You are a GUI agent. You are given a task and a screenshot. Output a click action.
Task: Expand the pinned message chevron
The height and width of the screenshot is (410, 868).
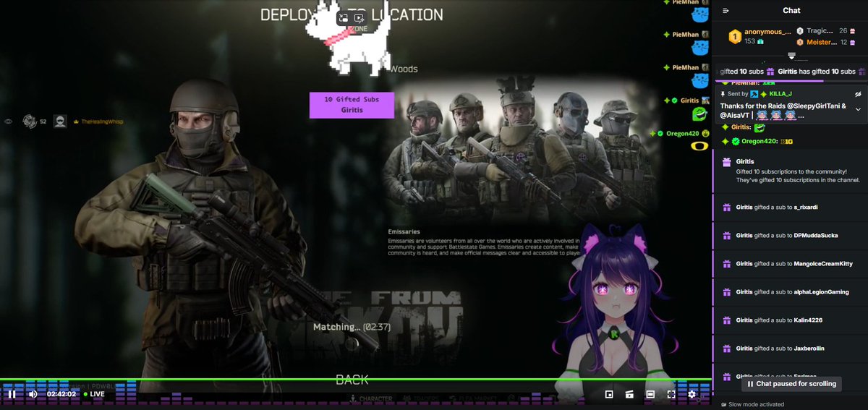pyautogui.click(x=858, y=109)
